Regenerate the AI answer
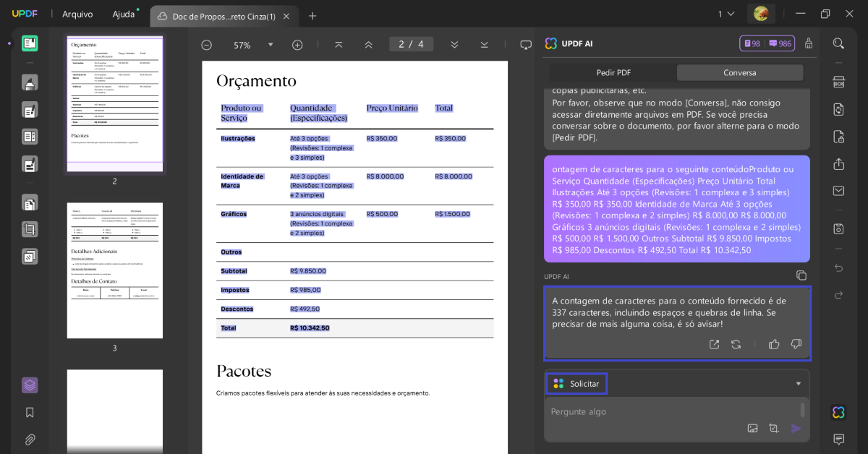Screen dimensions: 868x454 [x=736, y=344]
